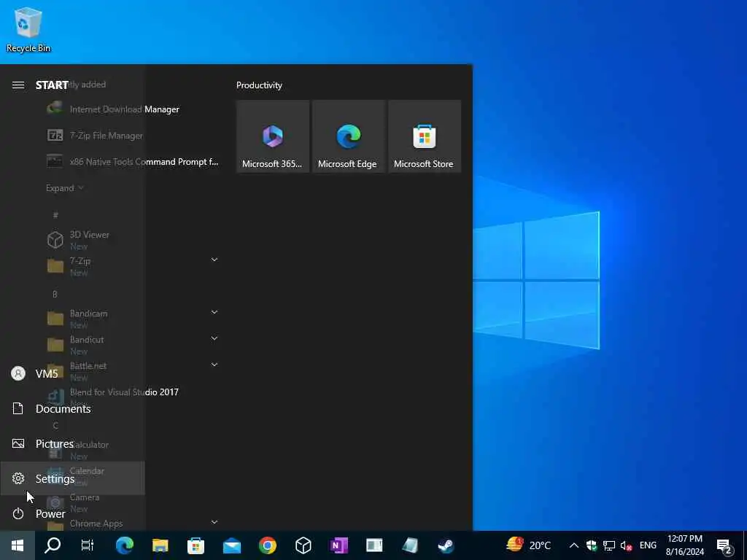Launch the Microsoft 365 tile
747x560 pixels.
(x=273, y=136)
